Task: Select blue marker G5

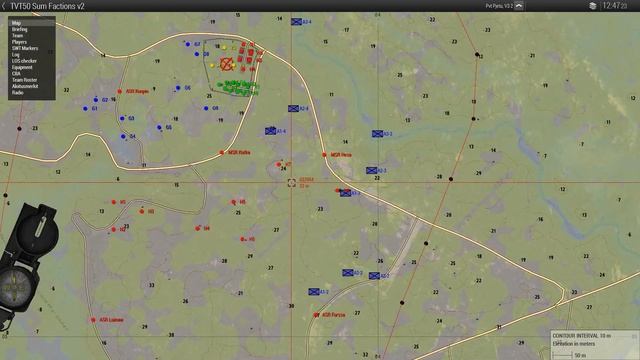Action: coord(159,127)
